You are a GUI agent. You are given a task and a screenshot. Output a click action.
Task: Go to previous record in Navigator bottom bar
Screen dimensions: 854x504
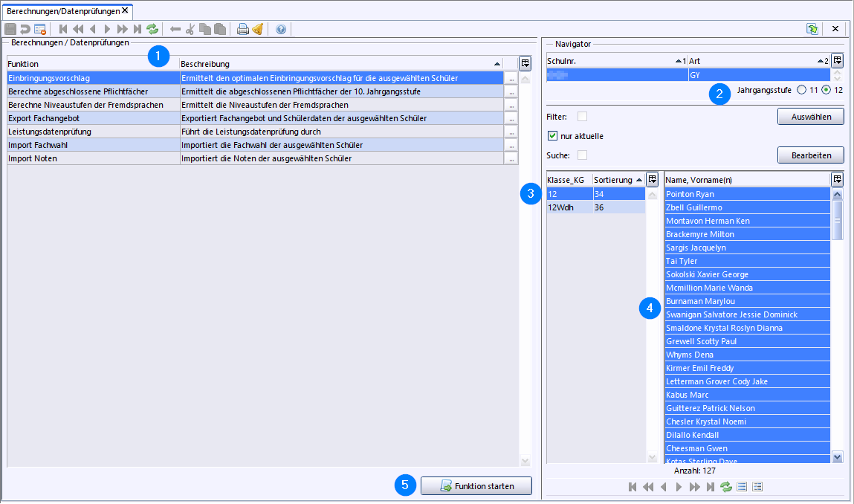(x=664, y=487)
